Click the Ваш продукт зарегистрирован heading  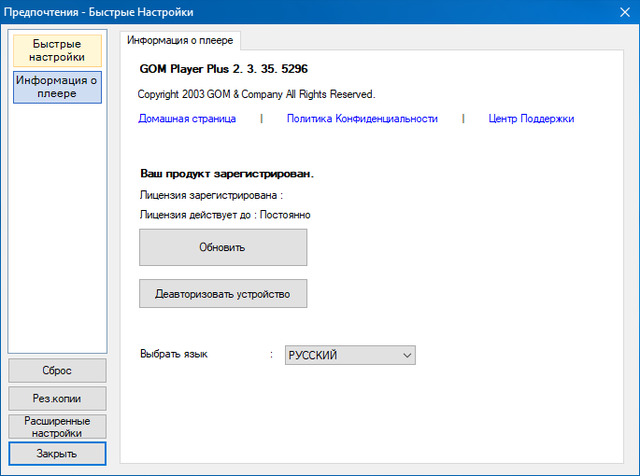tap(227, 173)
